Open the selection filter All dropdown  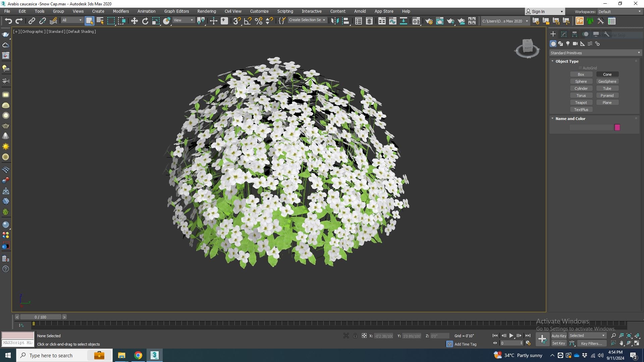72,20
